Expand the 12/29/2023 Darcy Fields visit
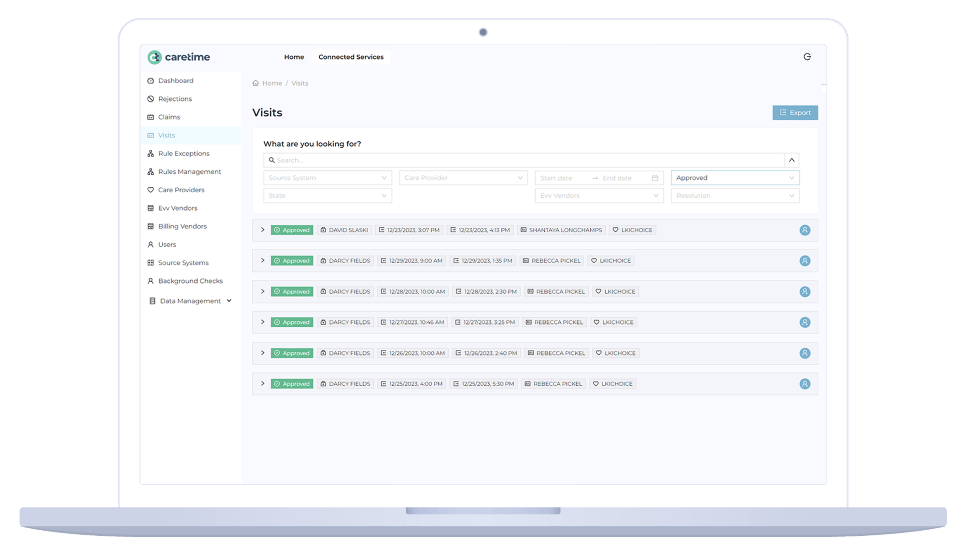966x560 pixels. coord(263,260)
